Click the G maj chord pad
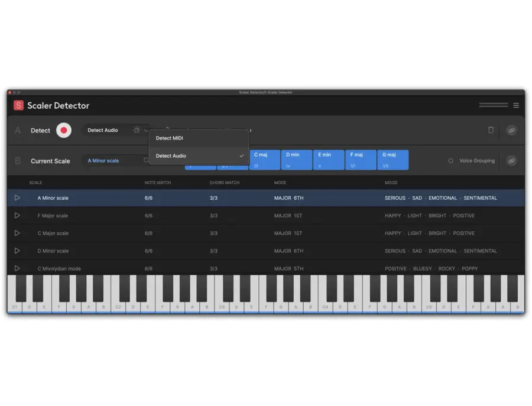This screenshot has height=406, width=532. click(393, 160)
